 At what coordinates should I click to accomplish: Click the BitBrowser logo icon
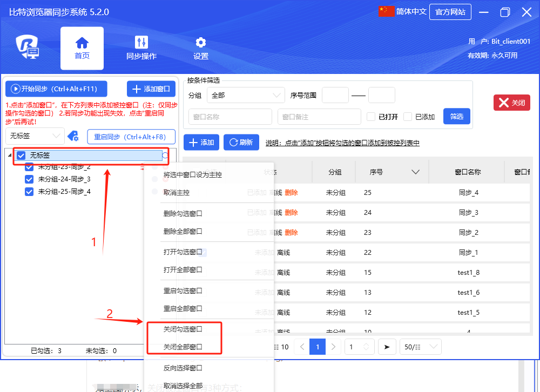coord(27,48)
